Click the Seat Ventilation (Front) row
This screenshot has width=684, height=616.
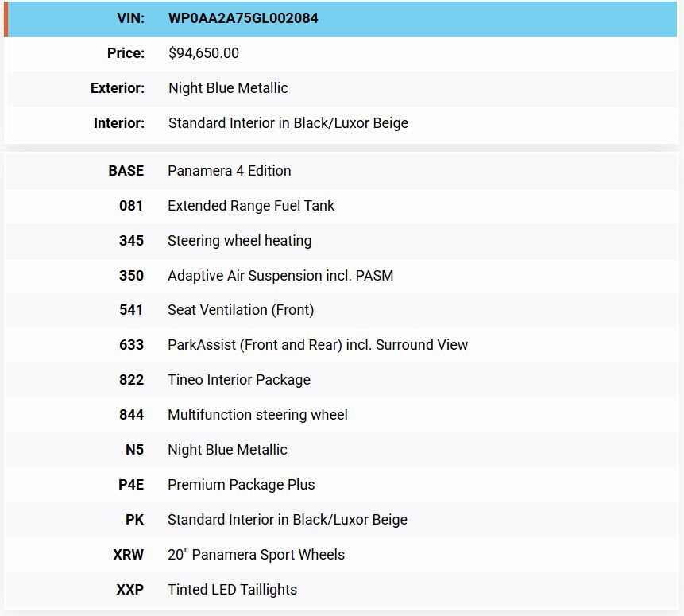(342, 310)
